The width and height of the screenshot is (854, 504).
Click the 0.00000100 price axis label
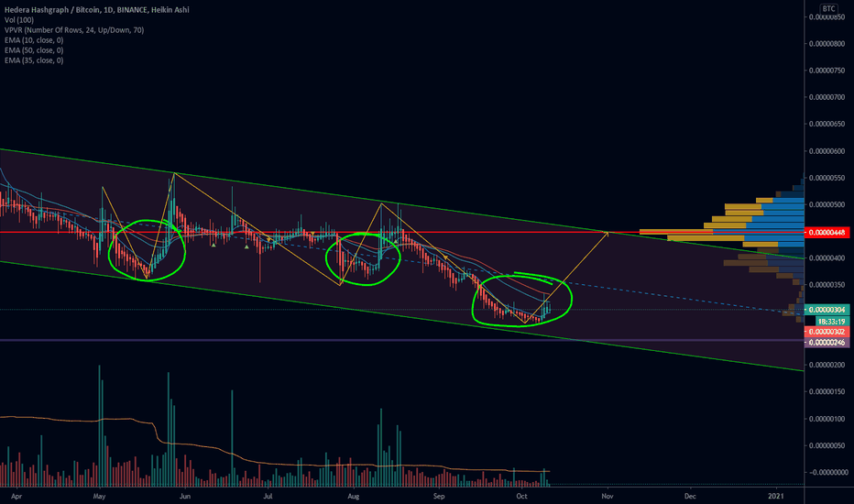click(x=827, y=419)
